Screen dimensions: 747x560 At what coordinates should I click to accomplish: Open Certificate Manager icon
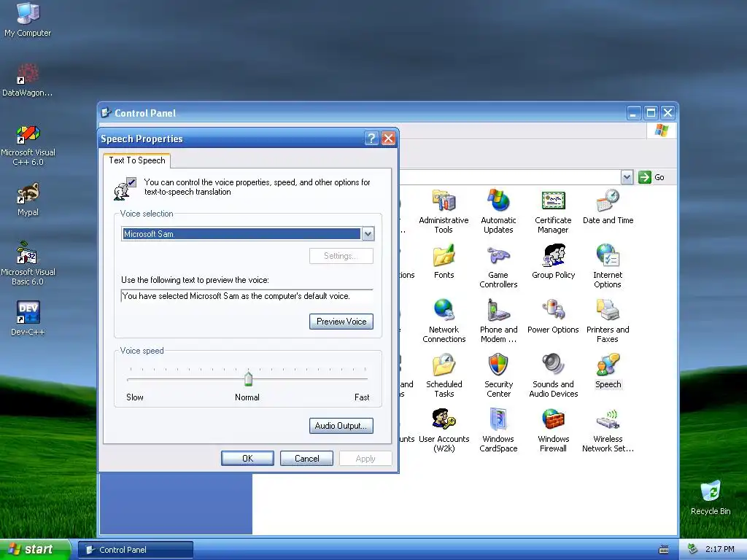click(x=553, y=211)
